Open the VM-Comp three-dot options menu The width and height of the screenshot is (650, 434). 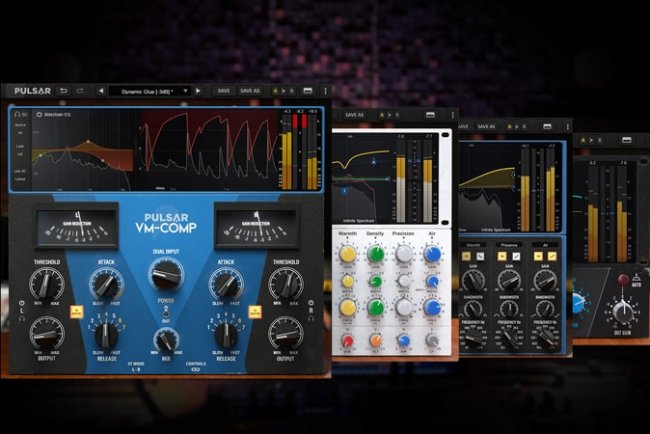[x=325, y=91]
